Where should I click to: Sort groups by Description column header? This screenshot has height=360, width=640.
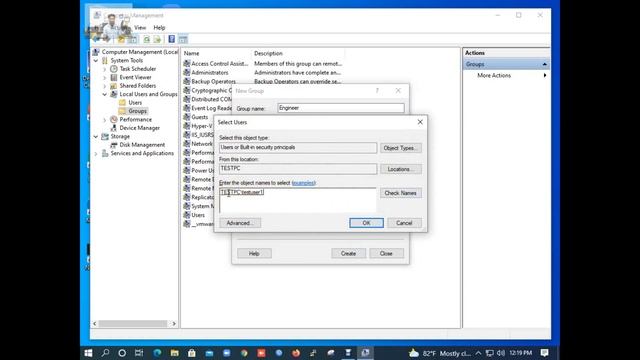pos(268,53)
